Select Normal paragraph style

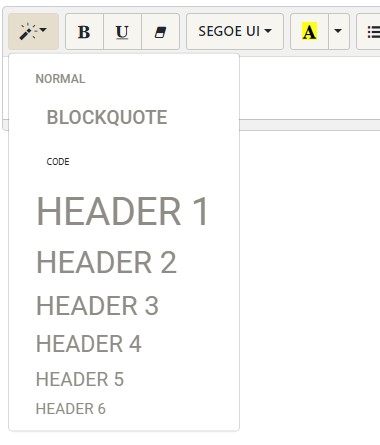coord(60,79)
